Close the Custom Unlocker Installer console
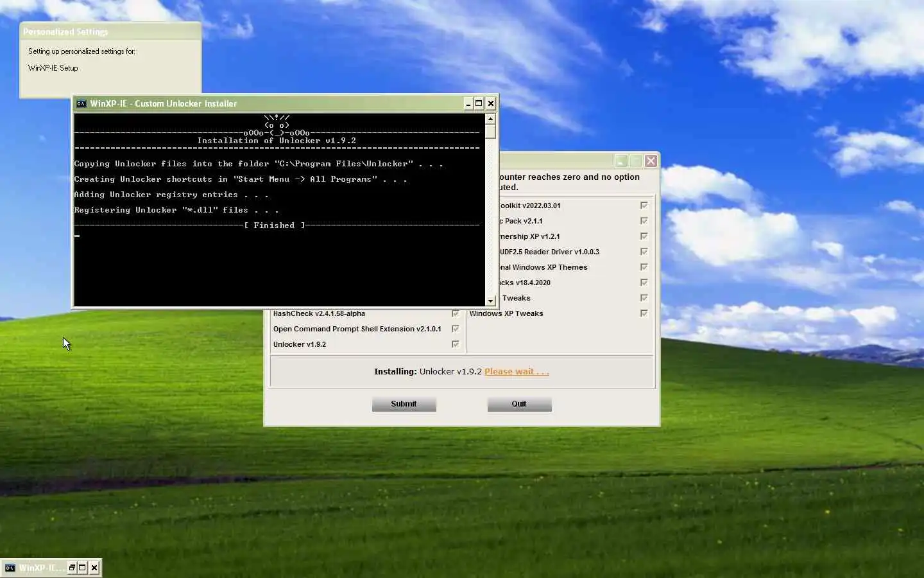This screenshot has width=924, height=578. point(491,103)
